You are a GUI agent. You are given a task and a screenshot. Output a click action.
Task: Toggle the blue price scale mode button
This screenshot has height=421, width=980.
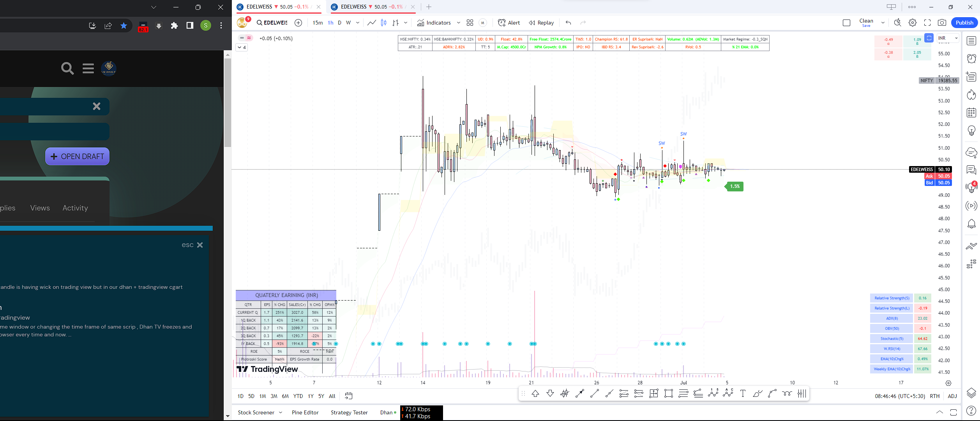coord(929,38)
